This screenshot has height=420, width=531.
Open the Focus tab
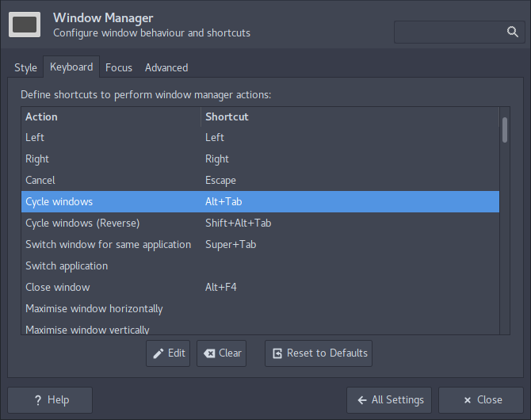(x=119, y=67)
